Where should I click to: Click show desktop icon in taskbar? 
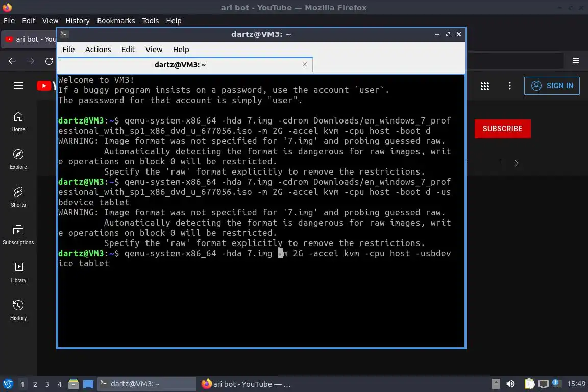[88, 384]
